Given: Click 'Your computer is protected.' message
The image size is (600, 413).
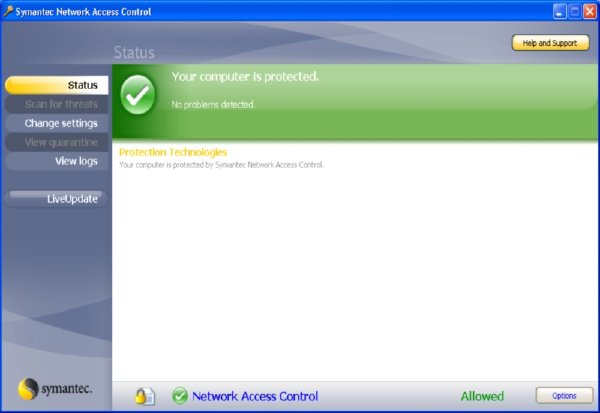Looking at the screenshot, I should pyautogui.click(x=245, y=77).
